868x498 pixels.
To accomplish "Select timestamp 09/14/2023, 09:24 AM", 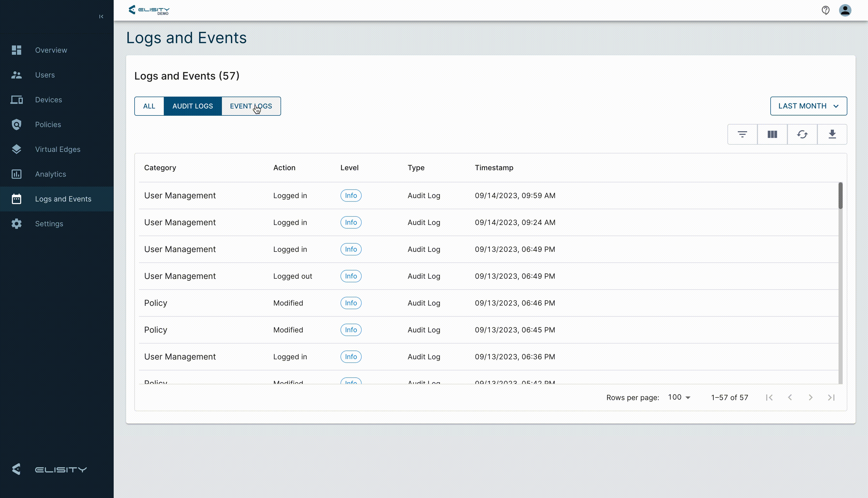I will pos(515,222).
